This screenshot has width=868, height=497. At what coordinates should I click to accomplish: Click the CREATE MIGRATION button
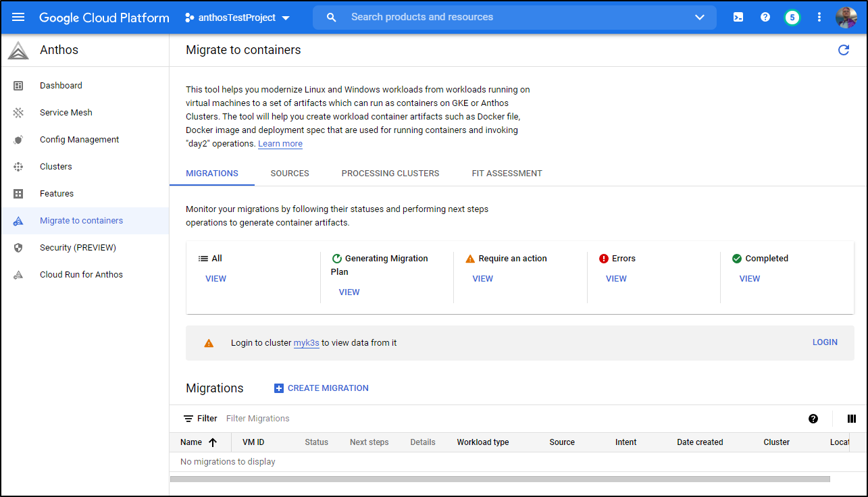pyautogui.click(x=322, y=388)
